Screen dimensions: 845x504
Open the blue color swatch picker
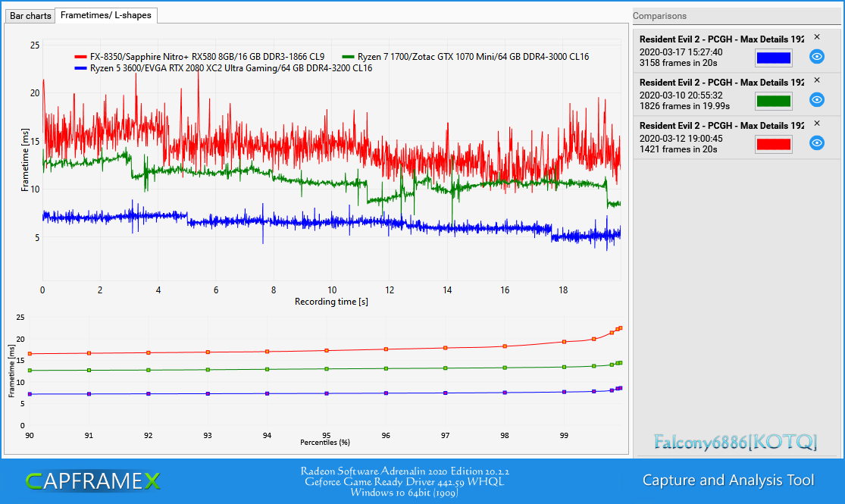[773, 58]
